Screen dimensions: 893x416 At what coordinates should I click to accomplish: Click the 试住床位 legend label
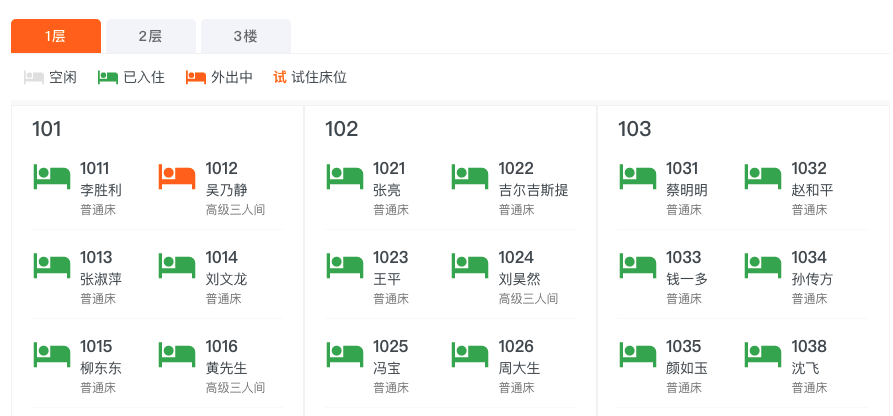tap(319, 78)
